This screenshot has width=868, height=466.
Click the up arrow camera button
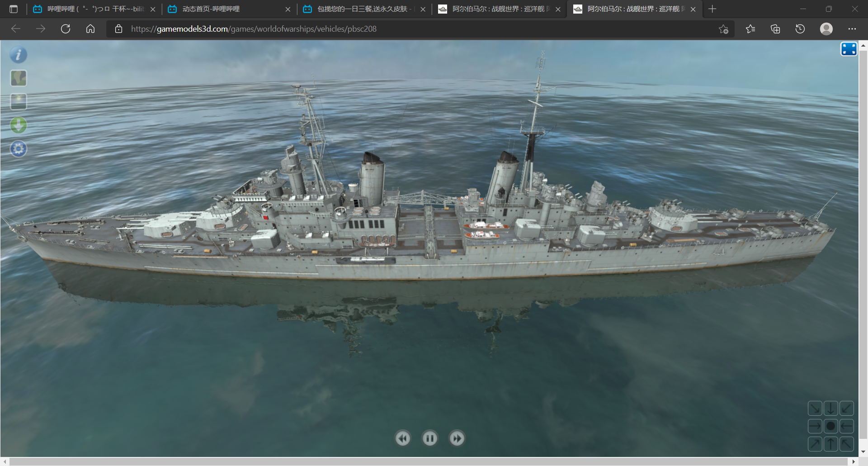tap(830, 444)
